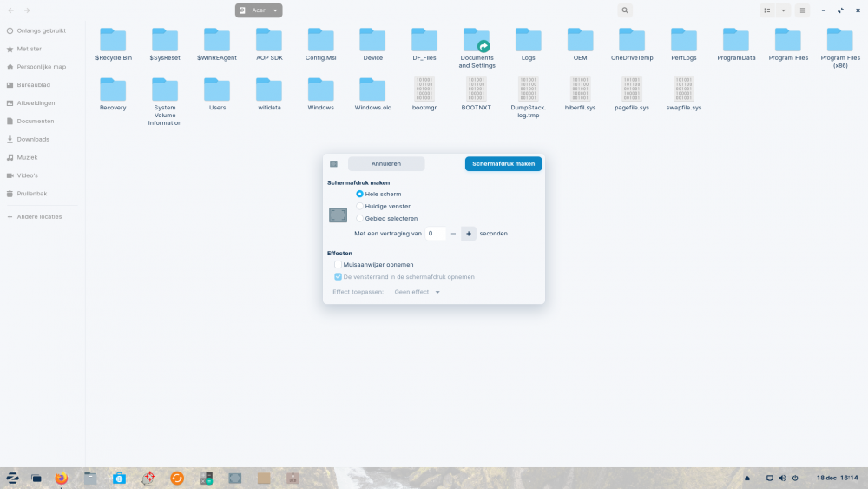Image resolution: width=868 pixels, height=489 pixels.
Task: Open the Geen effect dropdown
Action: click(417, 292)
